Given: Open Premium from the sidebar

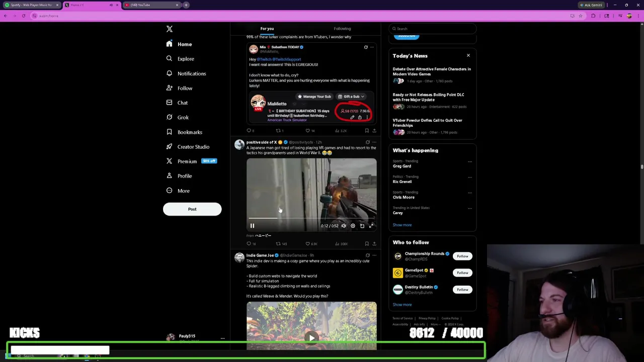Looking at the screenshot, I should [x=191, y=161].
